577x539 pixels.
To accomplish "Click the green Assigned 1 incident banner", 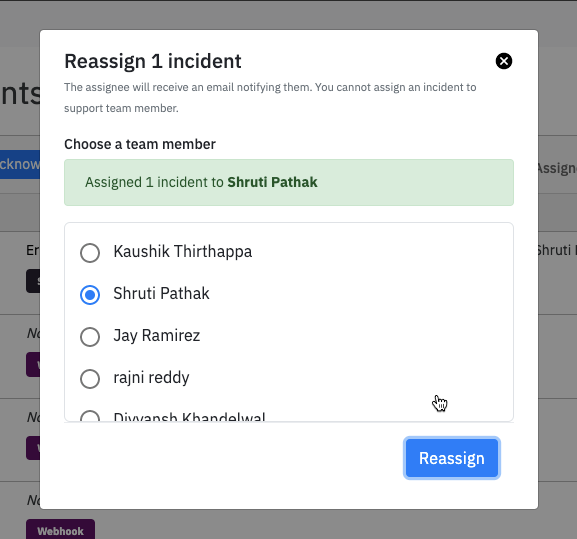I will (x=289, y=182).
